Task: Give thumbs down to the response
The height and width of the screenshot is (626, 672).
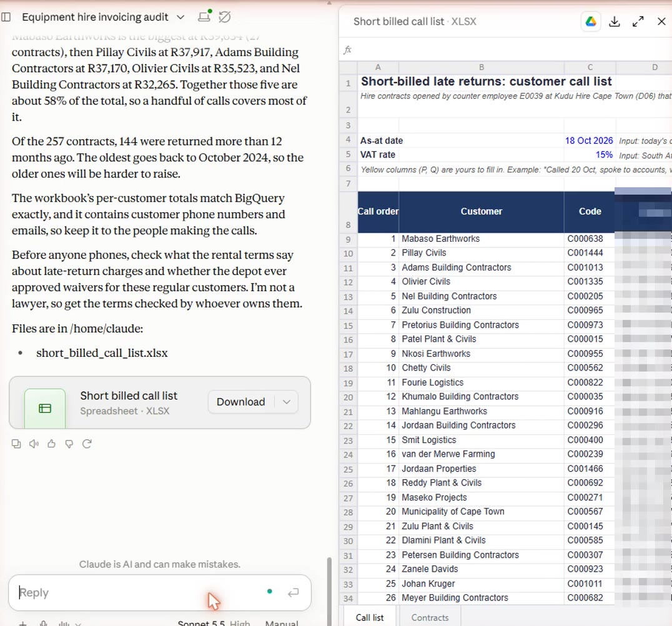Action: click(69, 444)
